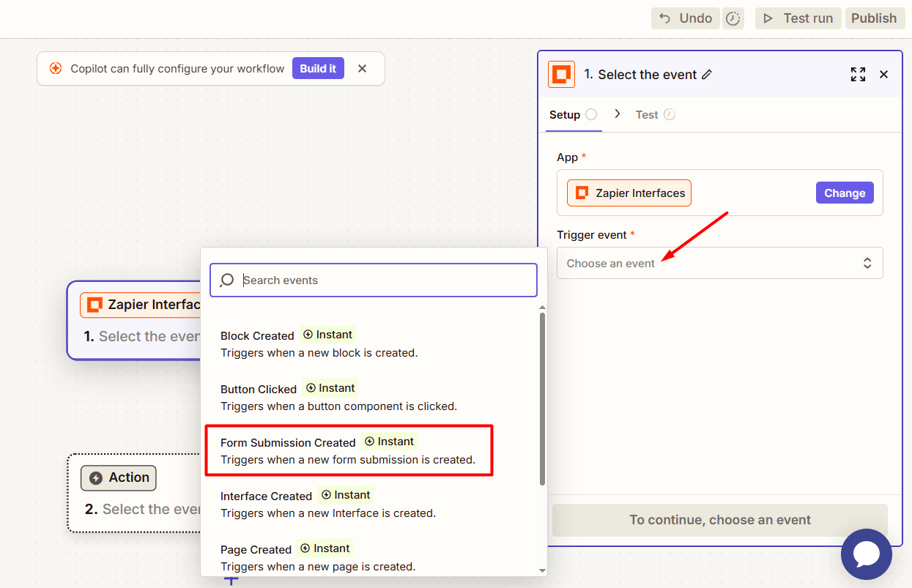This screenshot has width=912, height=588.
Task: Click Instant badge on Block Created
Action: (x=327, y=335)
